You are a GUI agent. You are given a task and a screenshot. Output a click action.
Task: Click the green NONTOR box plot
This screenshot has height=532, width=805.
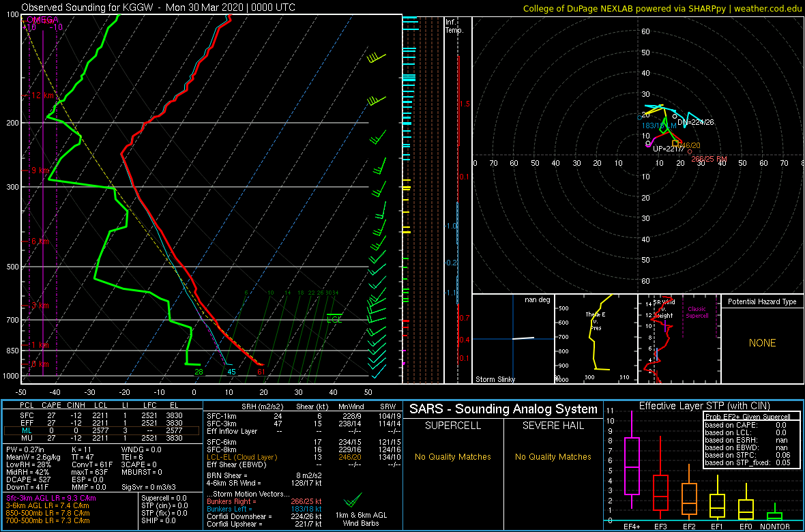775,513
